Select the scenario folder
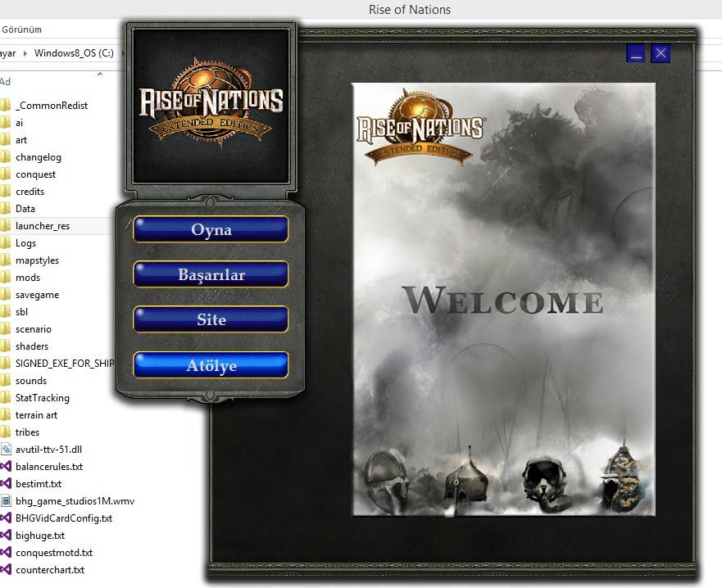This screenshot has width=722, height=588. (33, 329)
